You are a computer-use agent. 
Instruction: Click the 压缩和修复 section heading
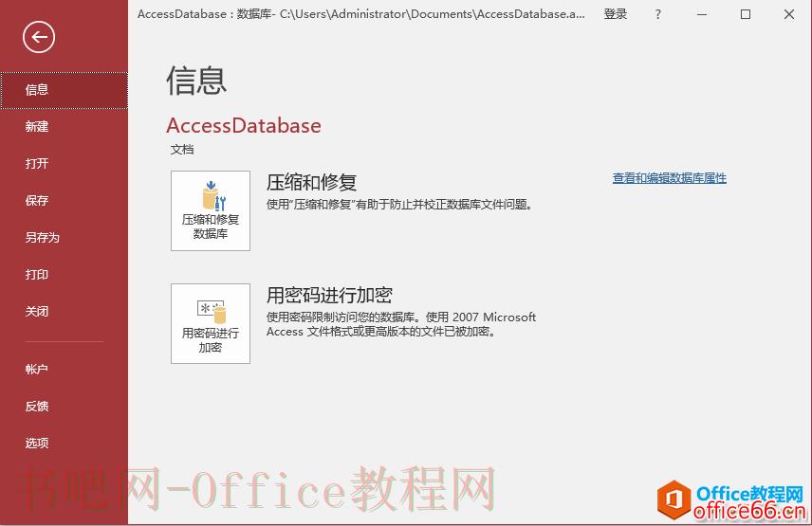coord(311,183)
